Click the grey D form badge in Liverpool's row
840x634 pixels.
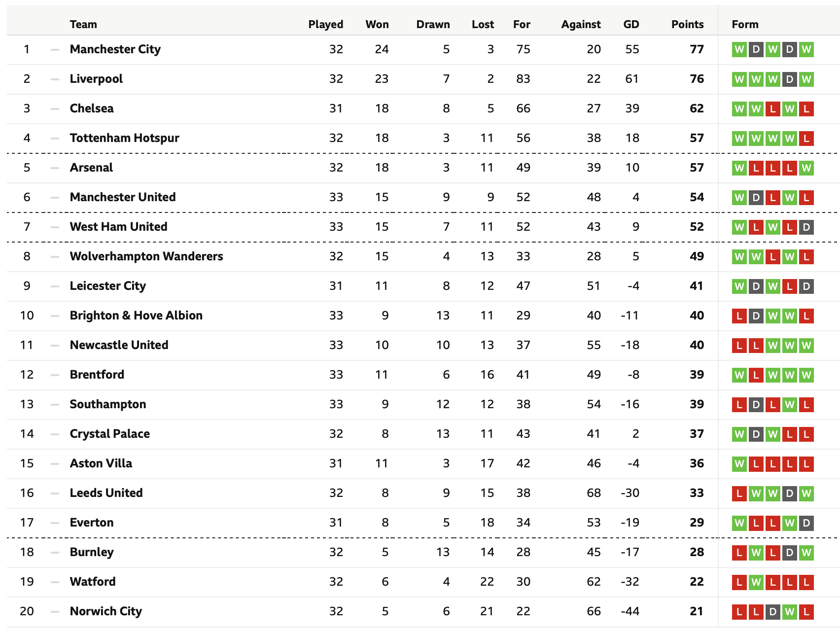[789, 79]
